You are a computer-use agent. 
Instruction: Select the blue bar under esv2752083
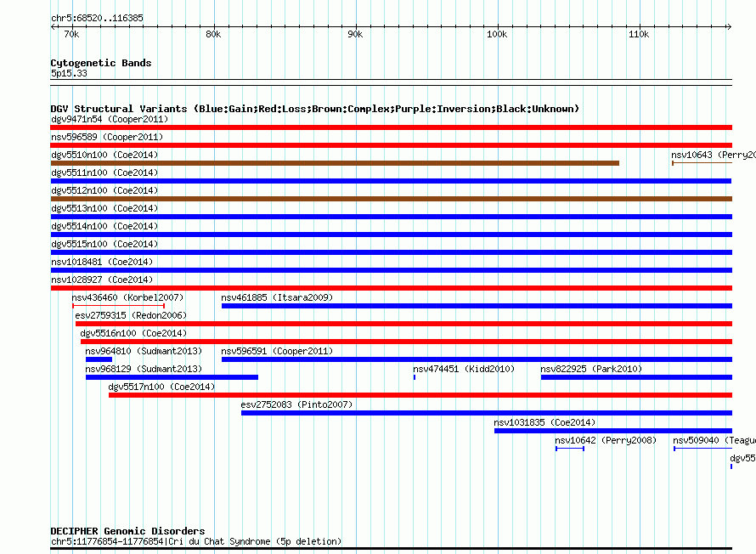487,413
